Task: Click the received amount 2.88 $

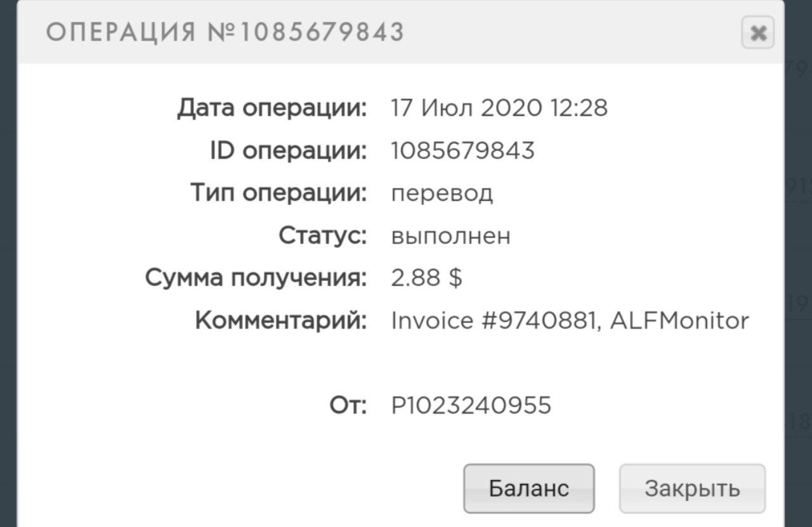Action: coord(426,278)
